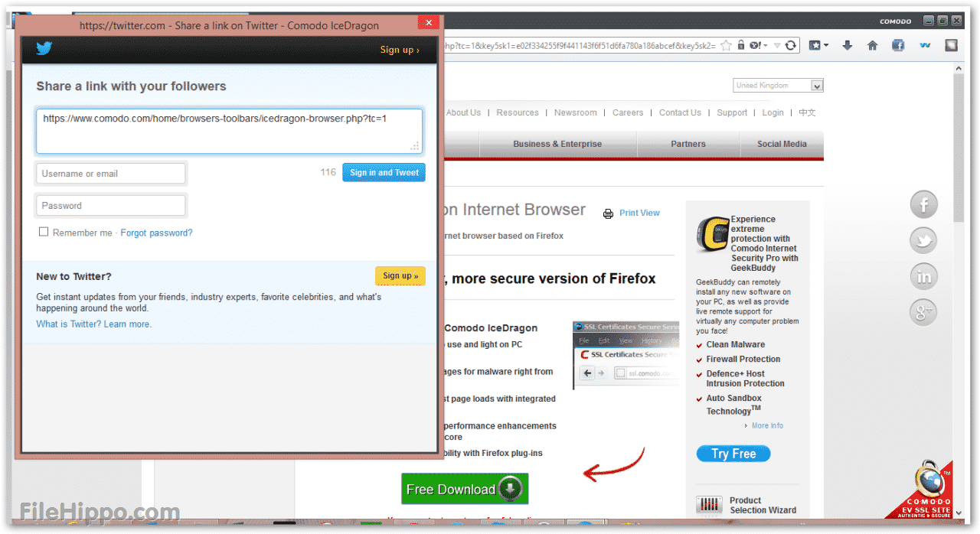Click the round Twitter icon in the sidebar
This screenshot has height=534, width=980.
923,241
